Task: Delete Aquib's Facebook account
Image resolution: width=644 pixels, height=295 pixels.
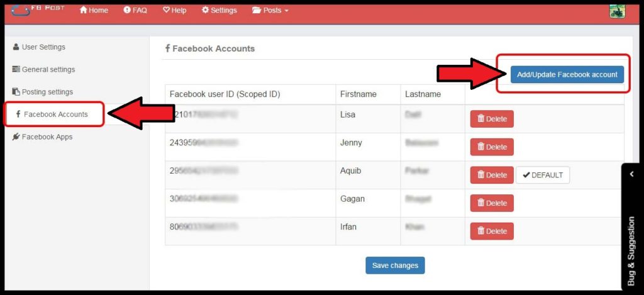Action: click(x=492, y=175)
